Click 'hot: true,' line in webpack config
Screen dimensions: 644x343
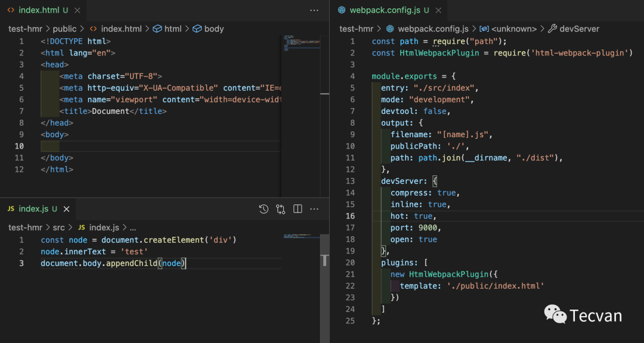tap(413, 216)
